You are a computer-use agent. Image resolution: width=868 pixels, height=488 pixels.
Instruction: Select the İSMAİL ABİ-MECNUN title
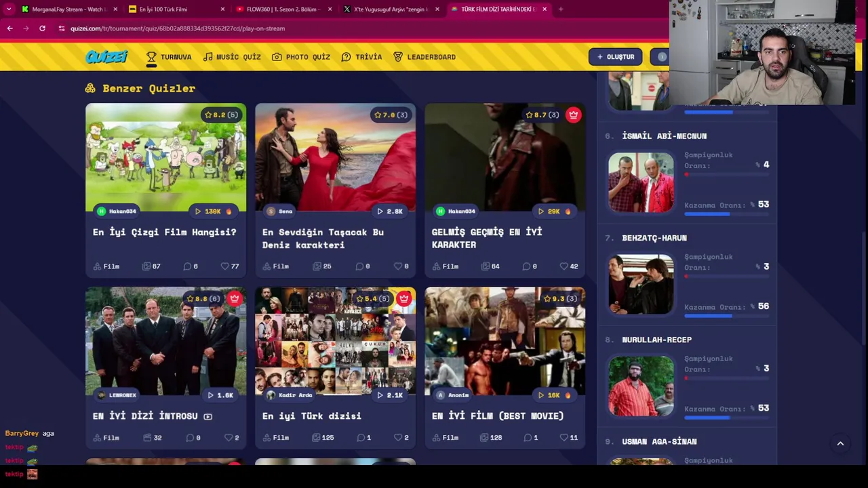pyautogui.click(x=664, y=136)
